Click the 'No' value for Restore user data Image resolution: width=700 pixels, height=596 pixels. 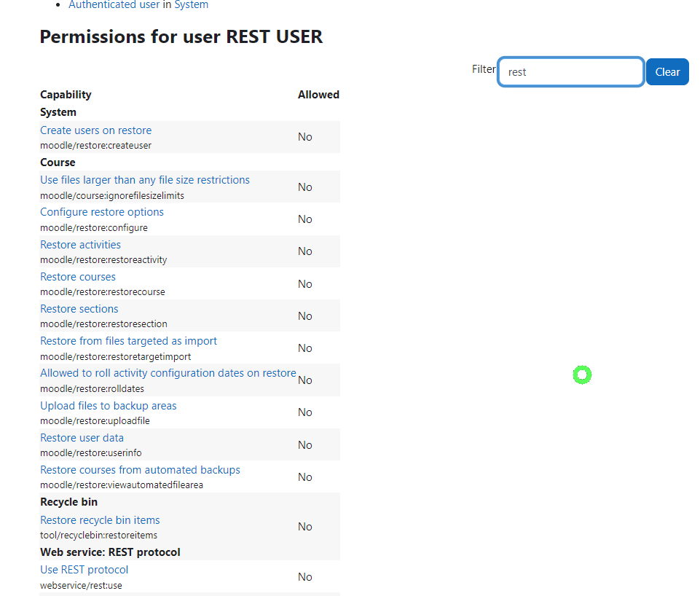[x=305, y=445]
